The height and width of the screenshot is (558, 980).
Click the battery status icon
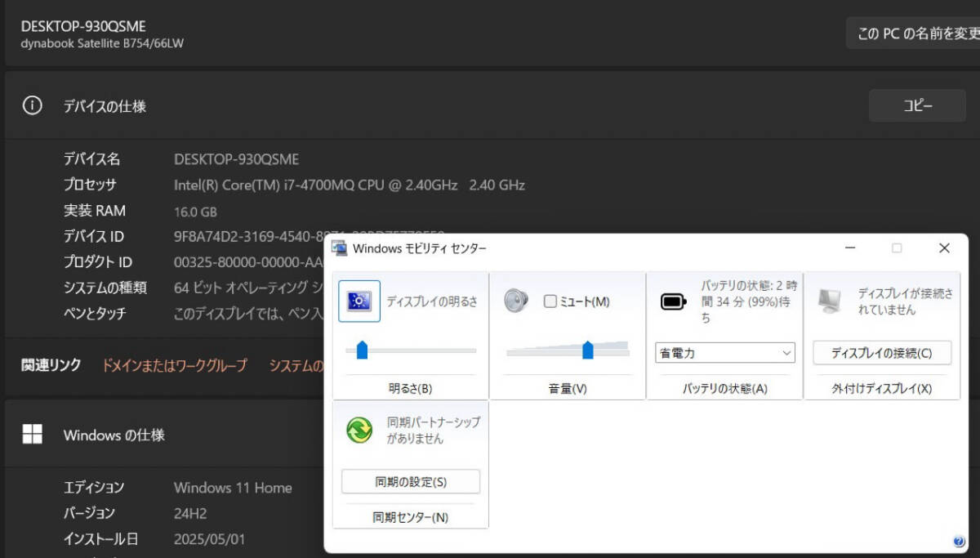[x=674, y=302]
